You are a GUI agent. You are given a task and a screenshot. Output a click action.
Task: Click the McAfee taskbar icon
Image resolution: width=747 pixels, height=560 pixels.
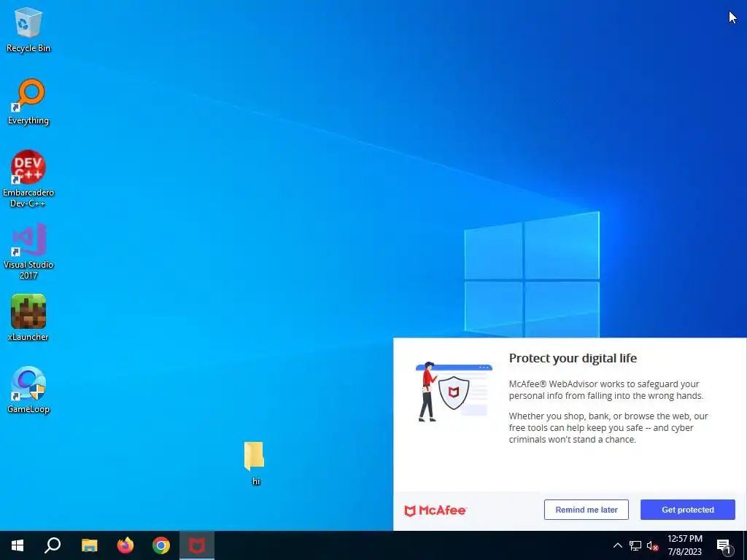(x=197, y=545)
